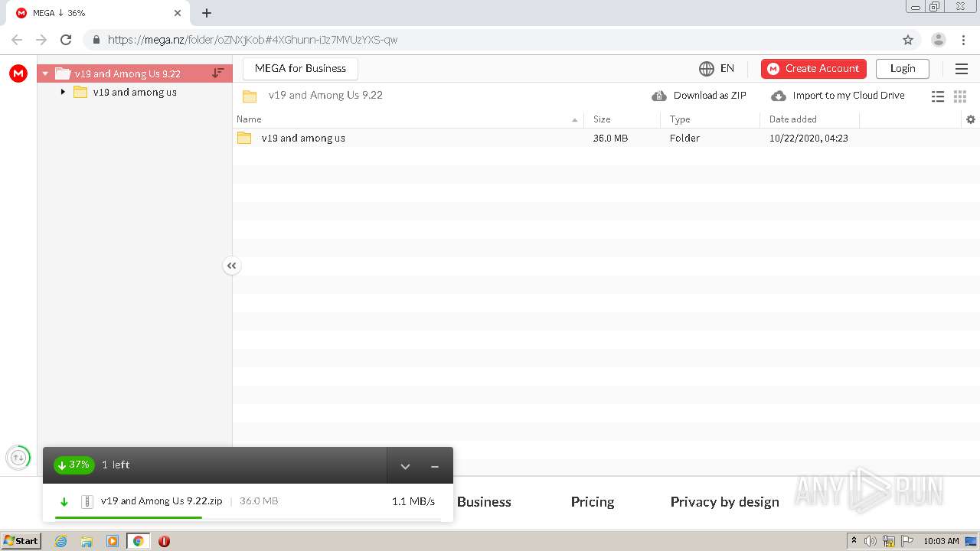Viewport: 980px width, 551px height.
Task: Reload the page
Action: 66,40
